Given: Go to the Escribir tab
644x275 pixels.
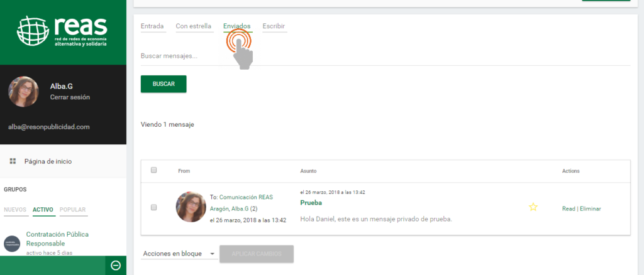Looking at the screenshot, I should coord(274,26).
